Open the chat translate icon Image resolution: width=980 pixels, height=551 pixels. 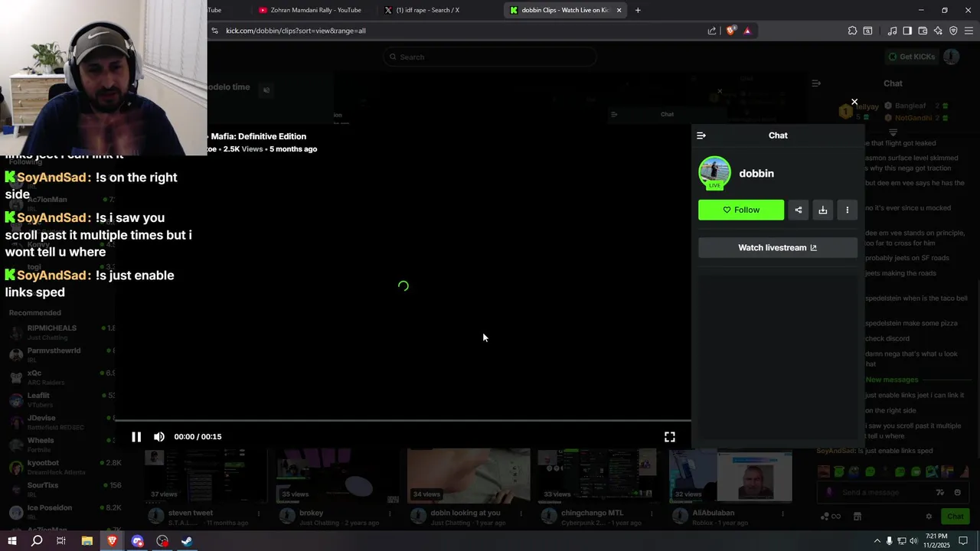coord(940,493)
